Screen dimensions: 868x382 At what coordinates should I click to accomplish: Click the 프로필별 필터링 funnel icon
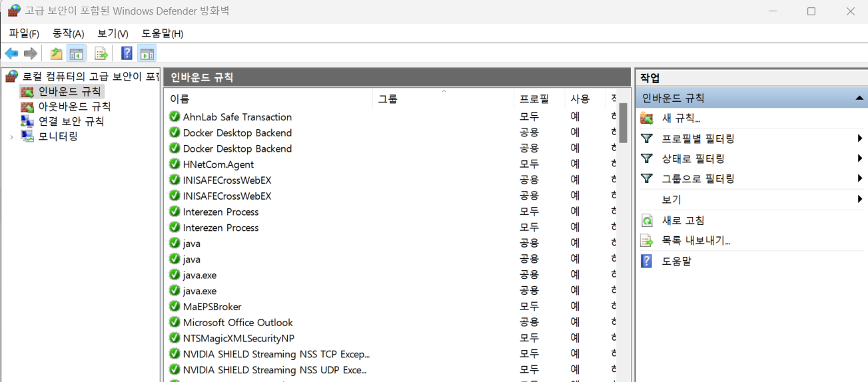[647, 138]
